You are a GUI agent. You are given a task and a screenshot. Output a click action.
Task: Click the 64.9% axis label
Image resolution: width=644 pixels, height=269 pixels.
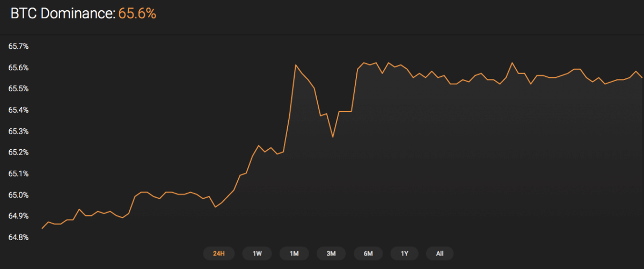(18, 216)
